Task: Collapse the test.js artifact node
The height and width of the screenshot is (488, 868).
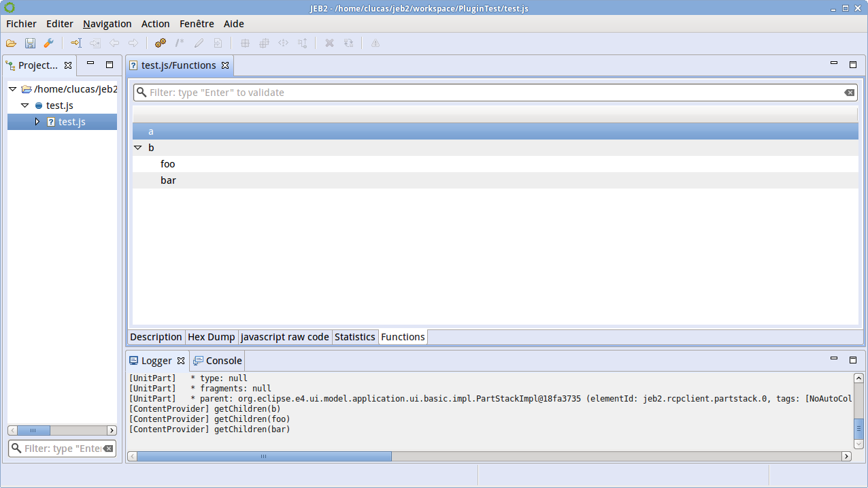Action: tap(24, 105)
